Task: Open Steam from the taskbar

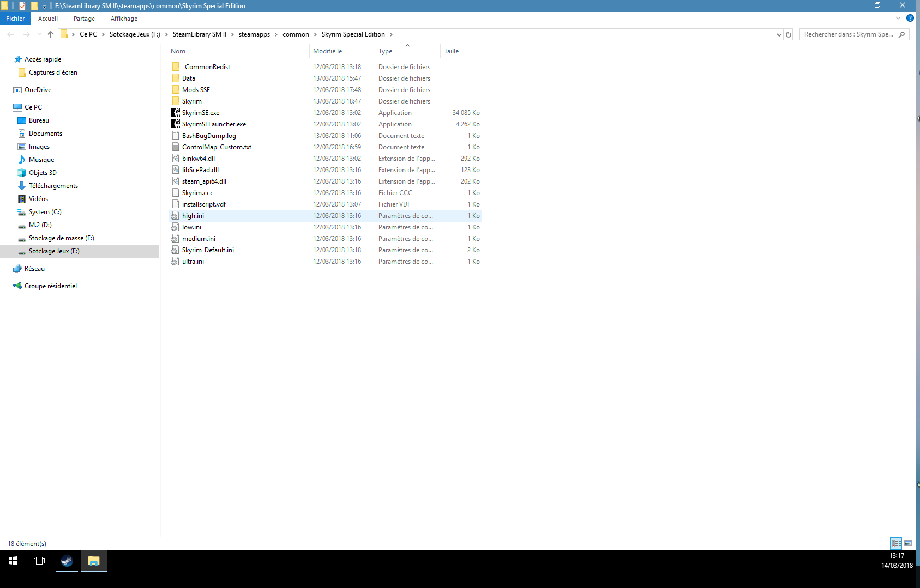Action: click(x=67, y=561)
